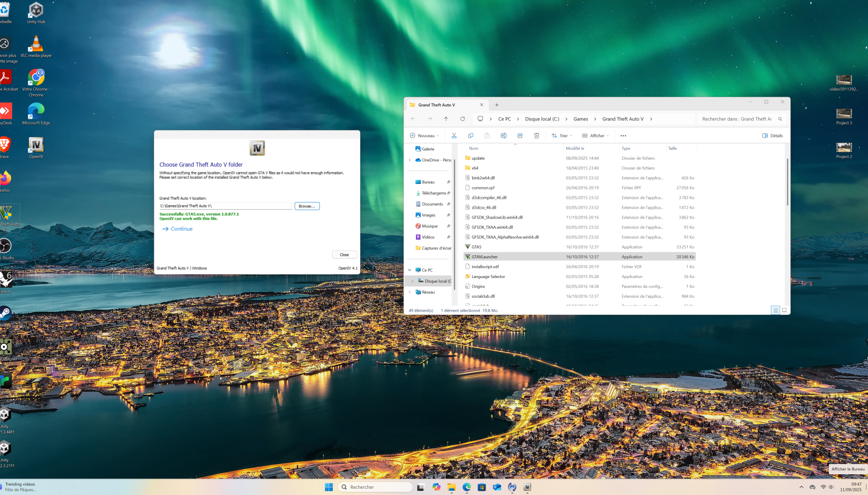Open the three-dots more options menu
Screen dimensions: 868x495
[623, 136]
